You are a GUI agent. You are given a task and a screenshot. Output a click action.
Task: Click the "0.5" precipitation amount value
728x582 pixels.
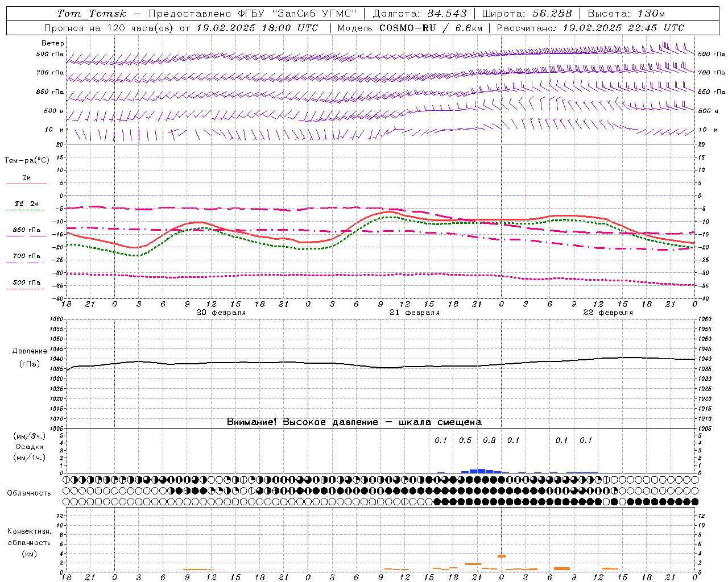pyautogui.click(x=465, y=440)
